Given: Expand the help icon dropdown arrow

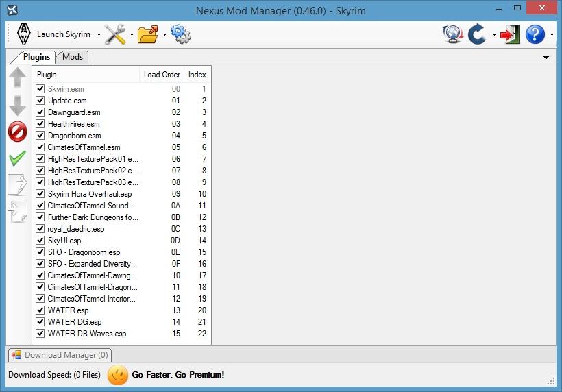Looking at the screenshot, I should [x=552, y=35].
